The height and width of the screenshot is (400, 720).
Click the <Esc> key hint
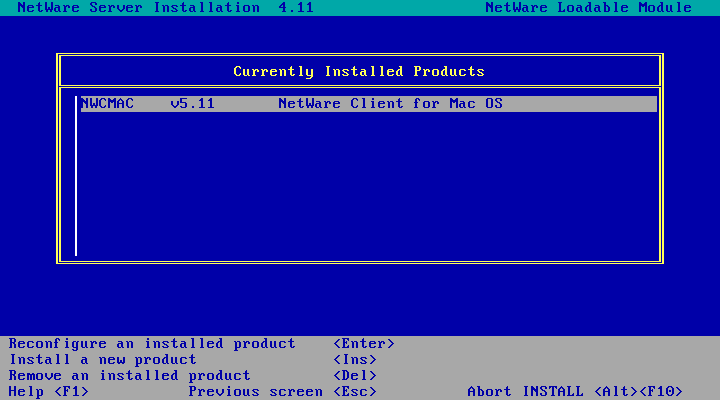(x=354, y=392)
